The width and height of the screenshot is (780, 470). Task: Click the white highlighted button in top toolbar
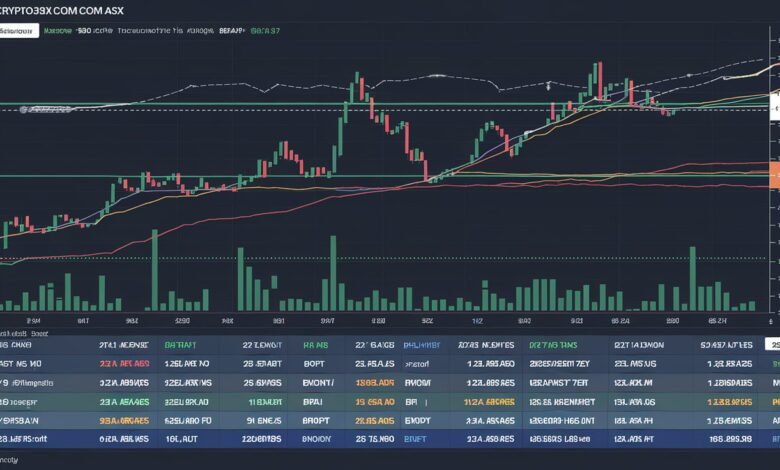click(19, 31)
